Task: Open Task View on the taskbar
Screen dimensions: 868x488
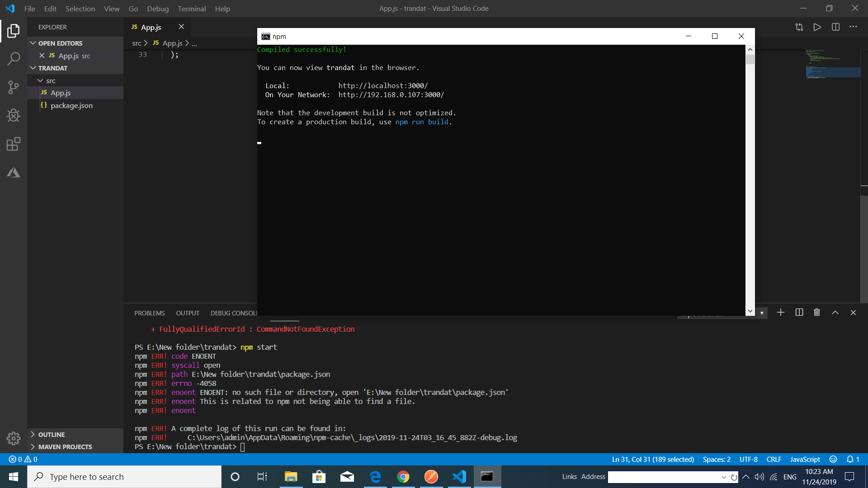Action: [262, 477]
